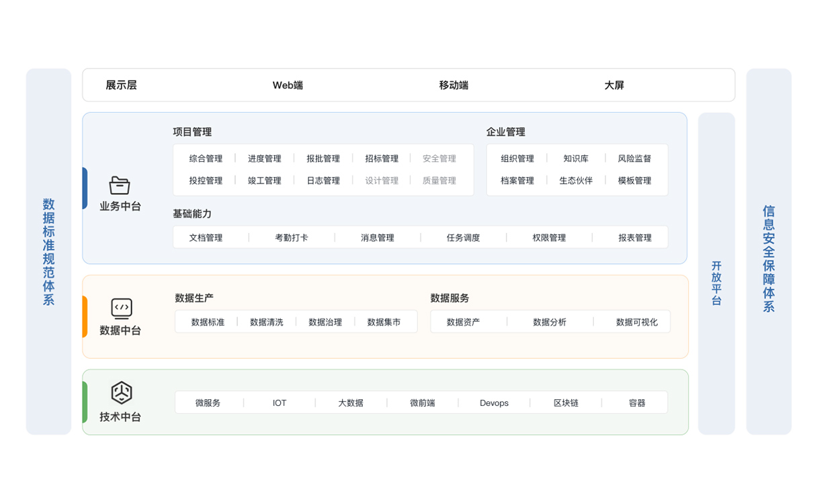Image resolution: width=813 pixels, height=504 pixels.
Task: Choose 考勤打卡 in 基础能力
Action: [x=292, y=238]
